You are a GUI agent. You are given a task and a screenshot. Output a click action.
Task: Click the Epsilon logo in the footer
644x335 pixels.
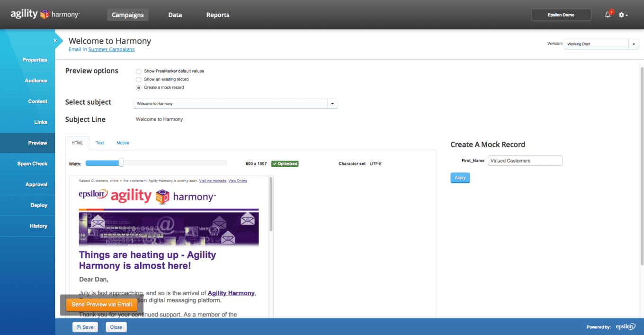(625, 326)
